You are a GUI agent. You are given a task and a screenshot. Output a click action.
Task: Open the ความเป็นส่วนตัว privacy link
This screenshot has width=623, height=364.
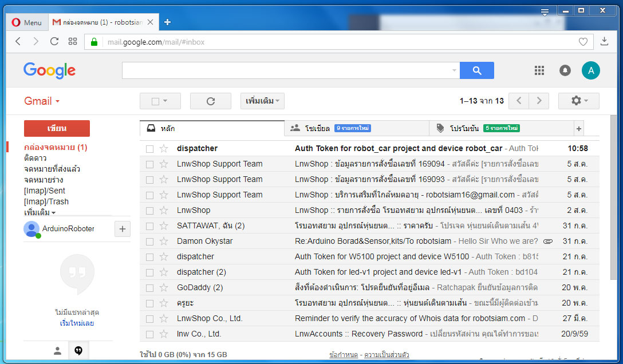tap(387, 354)
